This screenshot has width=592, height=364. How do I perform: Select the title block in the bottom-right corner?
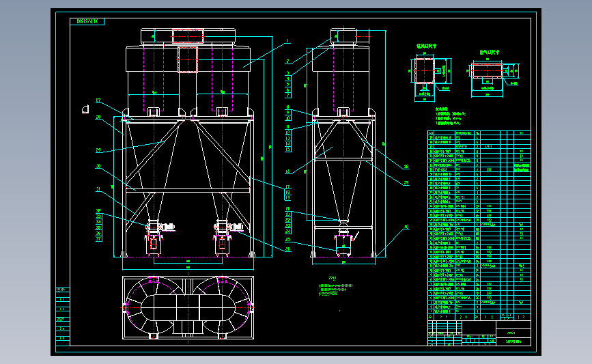tap(479, 333)
